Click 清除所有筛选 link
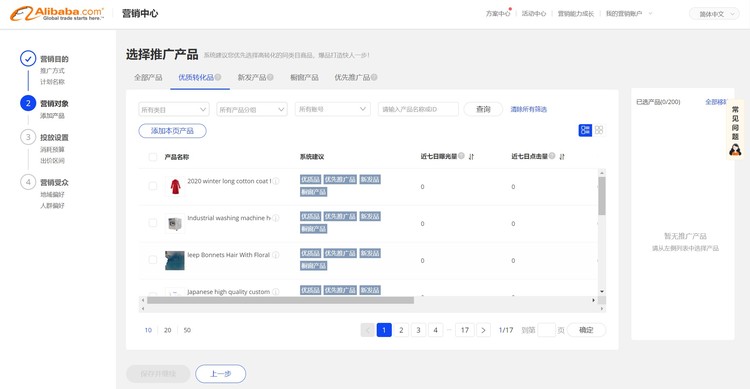750x389 pixels. [x=529, y=110]
